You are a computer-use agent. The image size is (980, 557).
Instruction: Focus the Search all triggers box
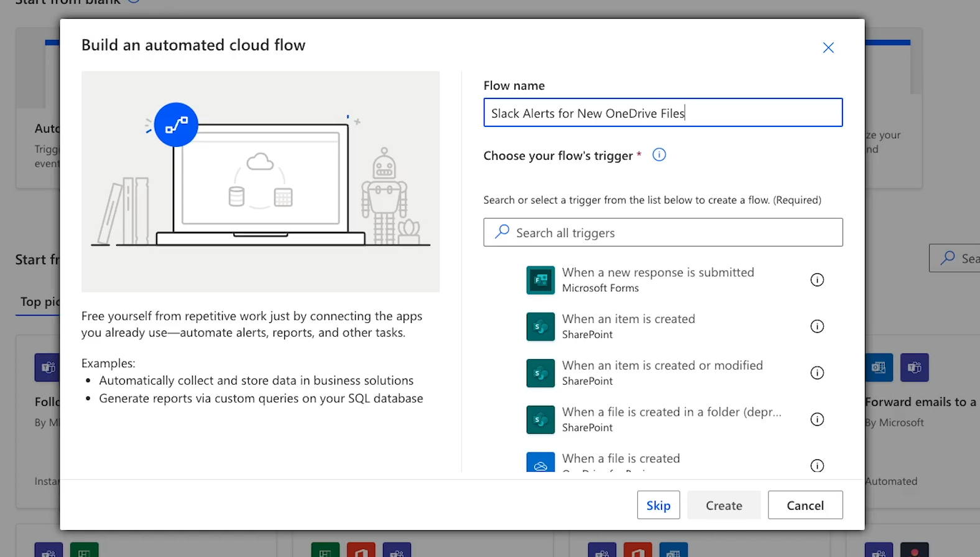[663, 232]
